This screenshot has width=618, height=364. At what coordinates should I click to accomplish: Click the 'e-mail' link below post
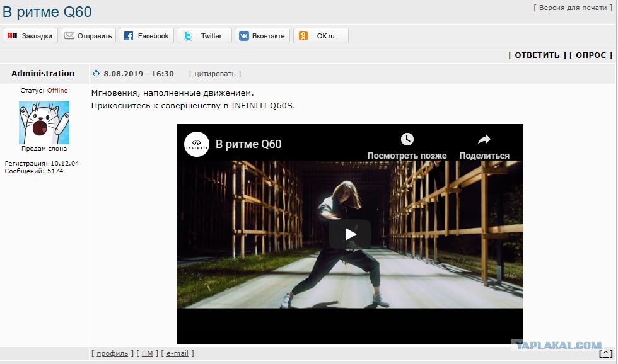[177, 353]
